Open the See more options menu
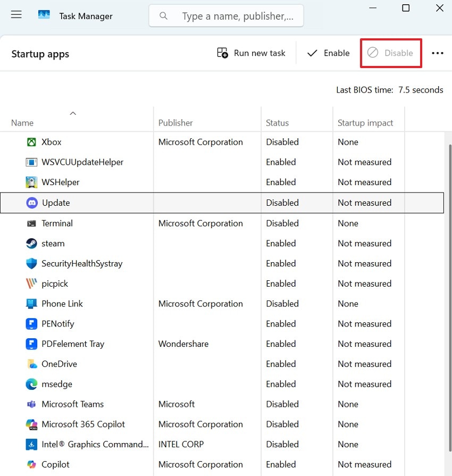 [437, 53]
